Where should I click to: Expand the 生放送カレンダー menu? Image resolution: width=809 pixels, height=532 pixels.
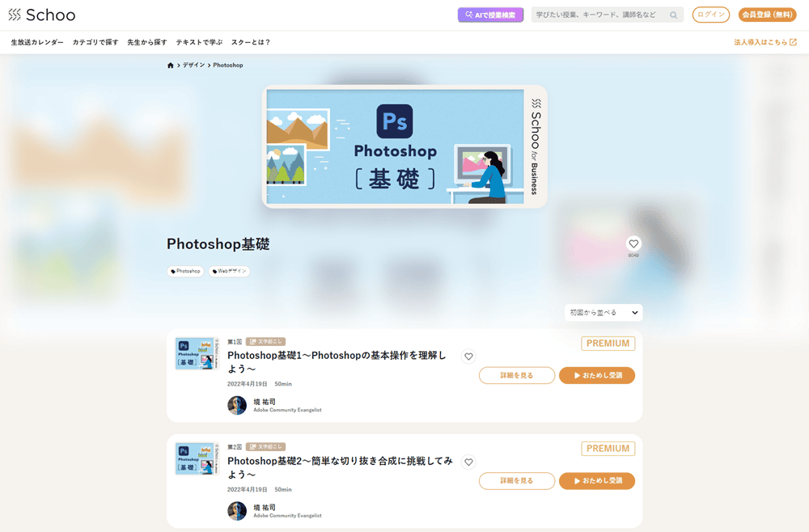click(x=37, y=41)
